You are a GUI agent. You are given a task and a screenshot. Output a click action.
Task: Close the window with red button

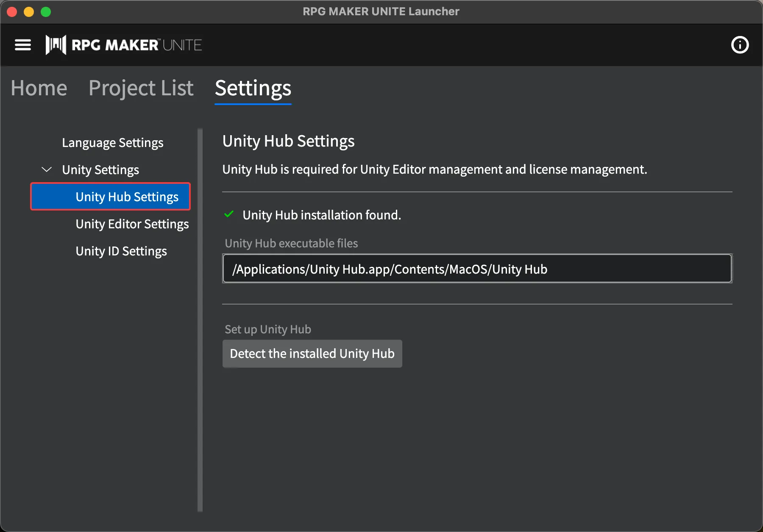(12, 12)
